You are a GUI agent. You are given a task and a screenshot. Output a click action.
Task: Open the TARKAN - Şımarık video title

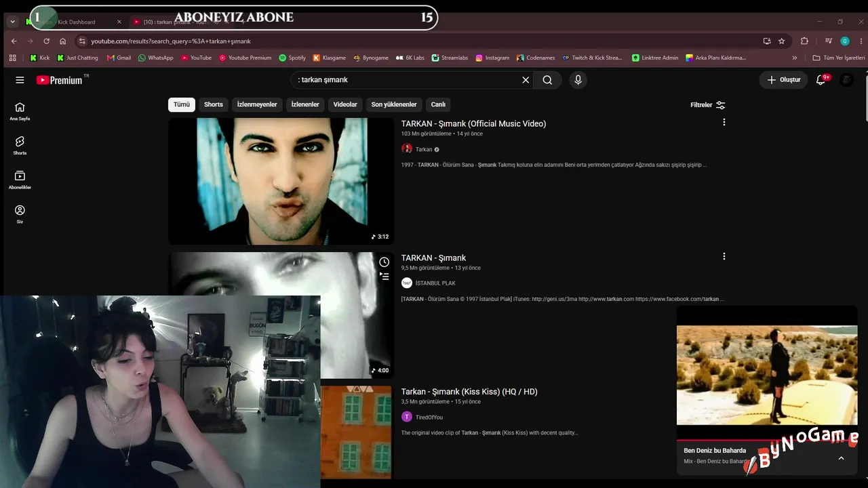point(433,258)
